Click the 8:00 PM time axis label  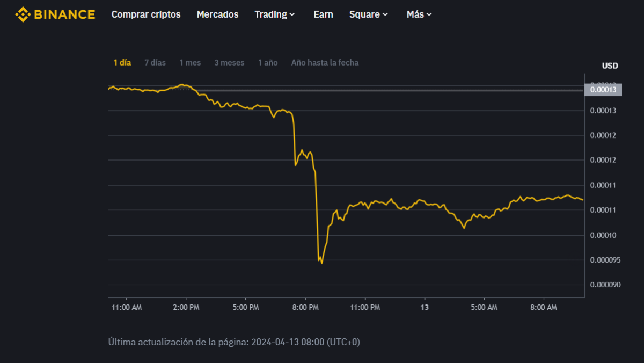coord(306,307)
